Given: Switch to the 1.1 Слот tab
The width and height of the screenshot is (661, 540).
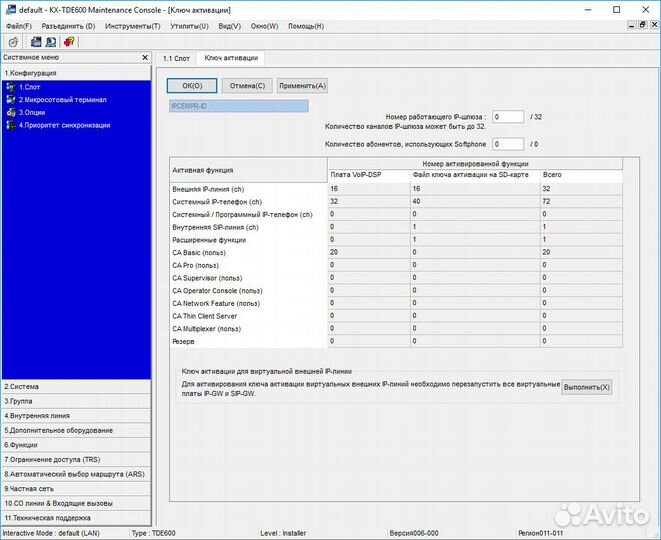Looking at the screenshot, I should coord(177,58).
